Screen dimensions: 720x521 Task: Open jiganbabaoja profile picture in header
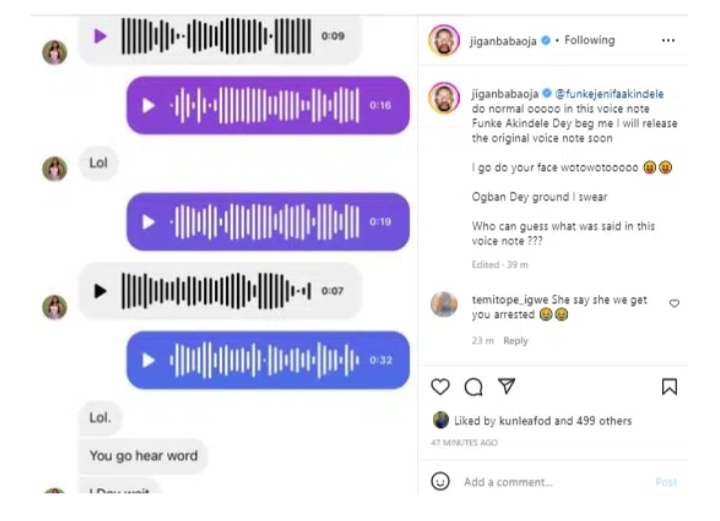(x=444, y=40)
